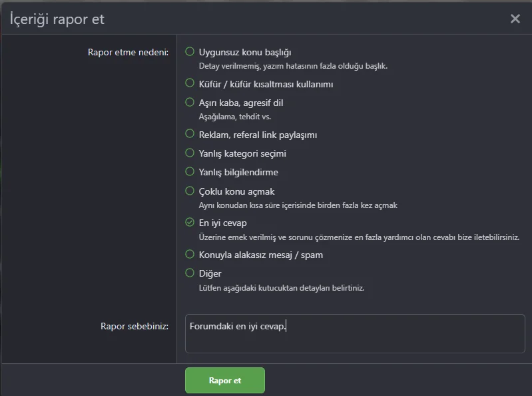This screenshot has height=396, width=532.
Task: Click the 'Aynı konudan kısa süre' description text
Action: coord(298,205)
